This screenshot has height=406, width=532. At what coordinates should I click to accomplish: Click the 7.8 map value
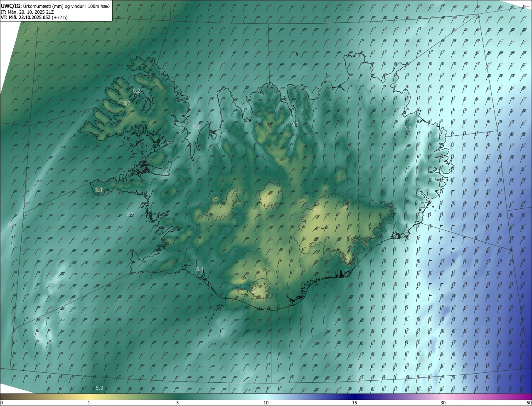tap(195, 127)
